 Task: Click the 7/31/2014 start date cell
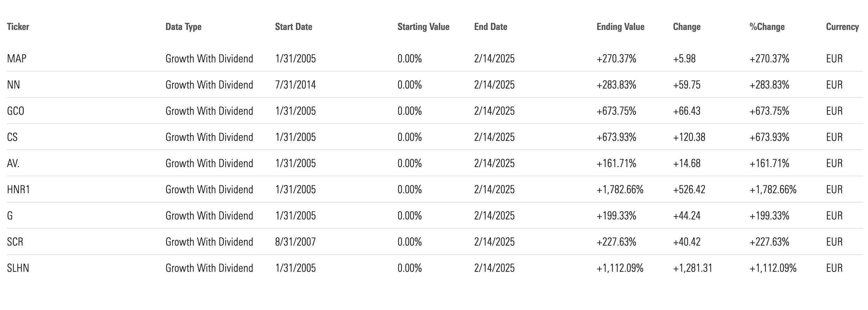coord(295,85)
